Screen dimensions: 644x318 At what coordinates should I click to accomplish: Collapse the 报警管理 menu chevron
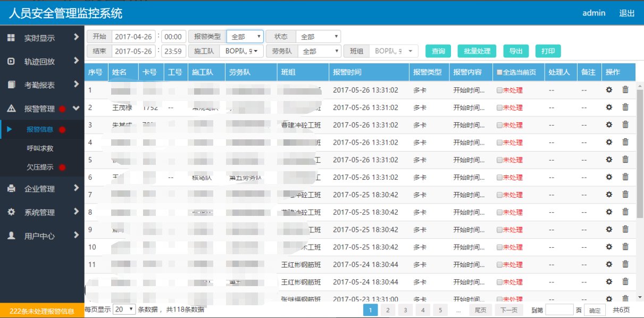click(76, 108)
